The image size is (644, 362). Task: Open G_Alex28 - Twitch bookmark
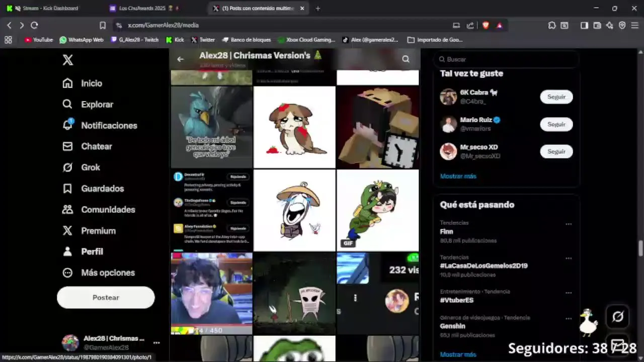coord(135,40)
